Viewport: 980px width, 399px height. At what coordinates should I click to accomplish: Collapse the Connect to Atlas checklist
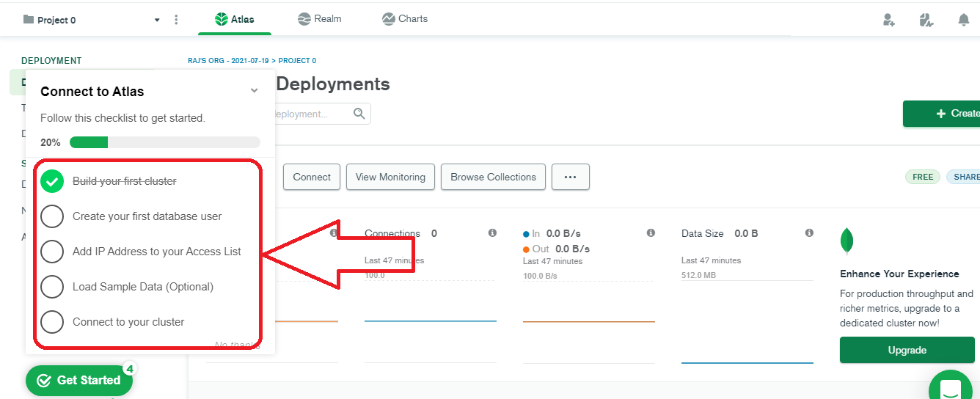click(x=254, y=91)
